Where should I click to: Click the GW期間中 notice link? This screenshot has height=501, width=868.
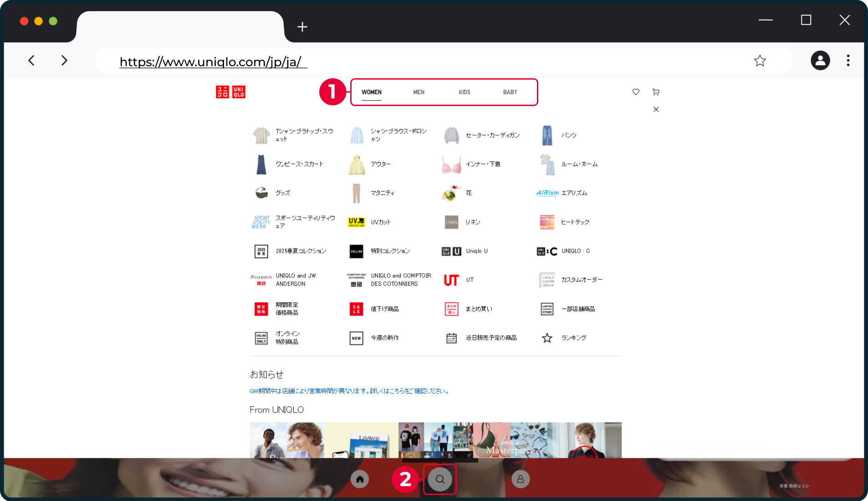tap(350, 391)
